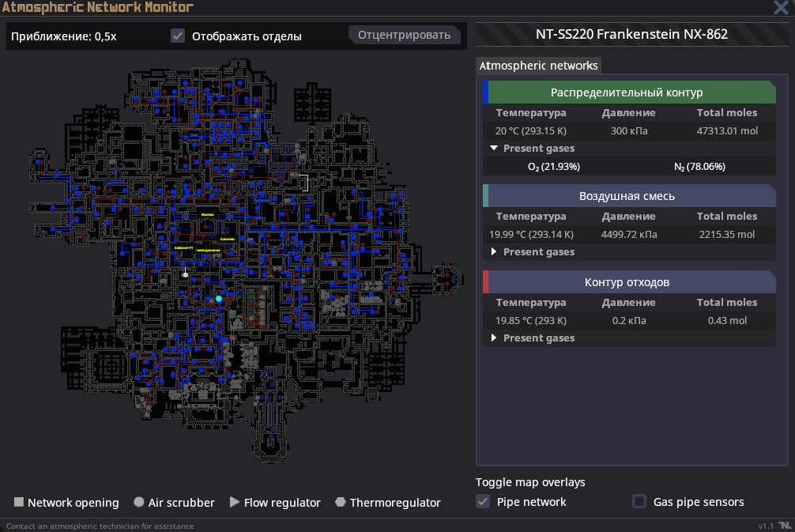The width and height of the screenshot is (795, 532).
Task: Click the red stripe of Контур отходов
Action: pos(486,282)
